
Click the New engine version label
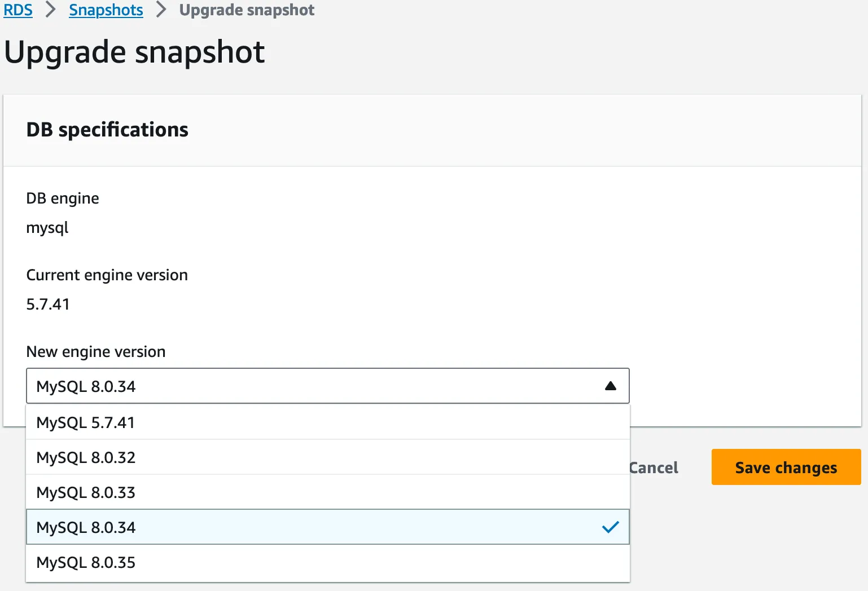(95, 351)
